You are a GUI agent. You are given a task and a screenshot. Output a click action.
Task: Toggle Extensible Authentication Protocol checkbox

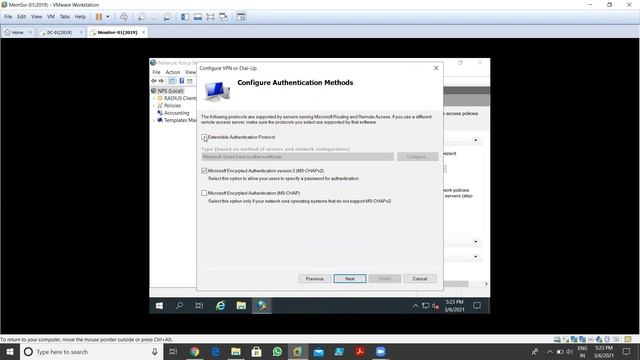[204, 137]
